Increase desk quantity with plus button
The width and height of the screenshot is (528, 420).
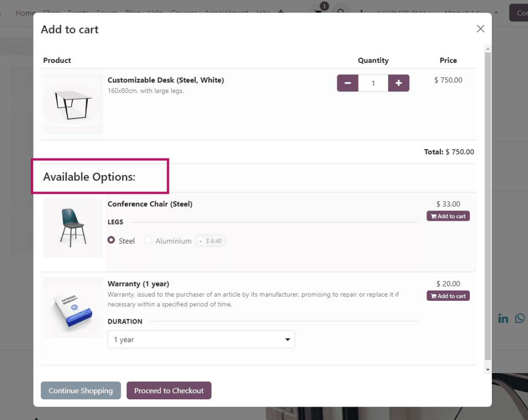tap(399, 83)
